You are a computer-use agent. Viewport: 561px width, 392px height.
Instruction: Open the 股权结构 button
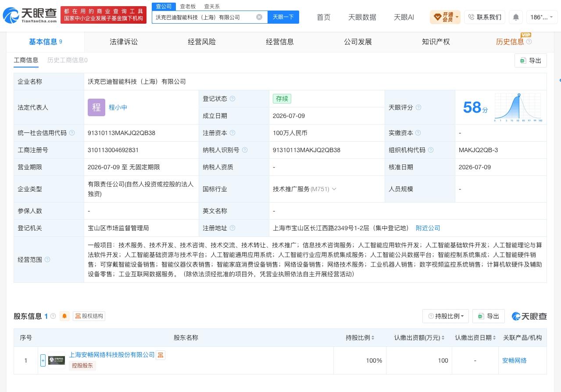tap(89, 316)
